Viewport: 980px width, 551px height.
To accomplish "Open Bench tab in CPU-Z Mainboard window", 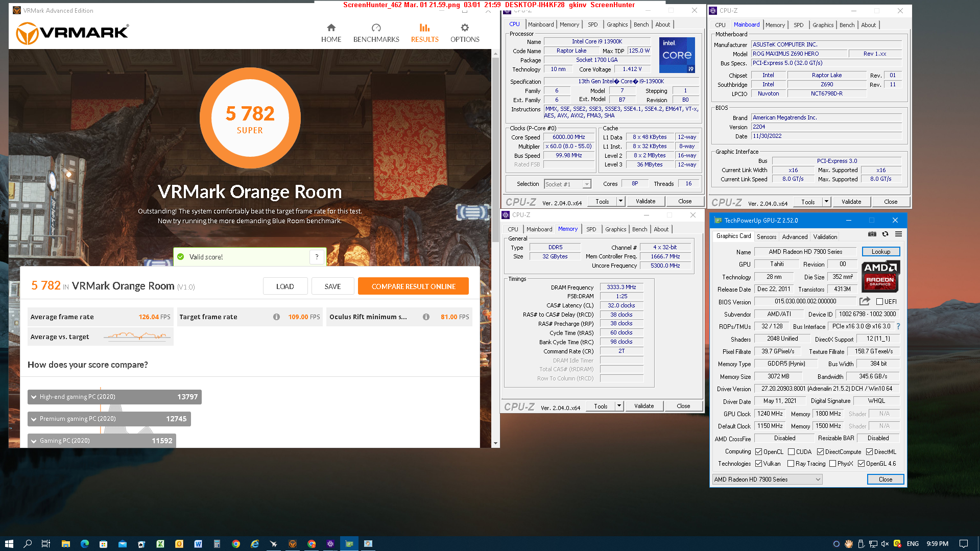I will coord(847,25).
